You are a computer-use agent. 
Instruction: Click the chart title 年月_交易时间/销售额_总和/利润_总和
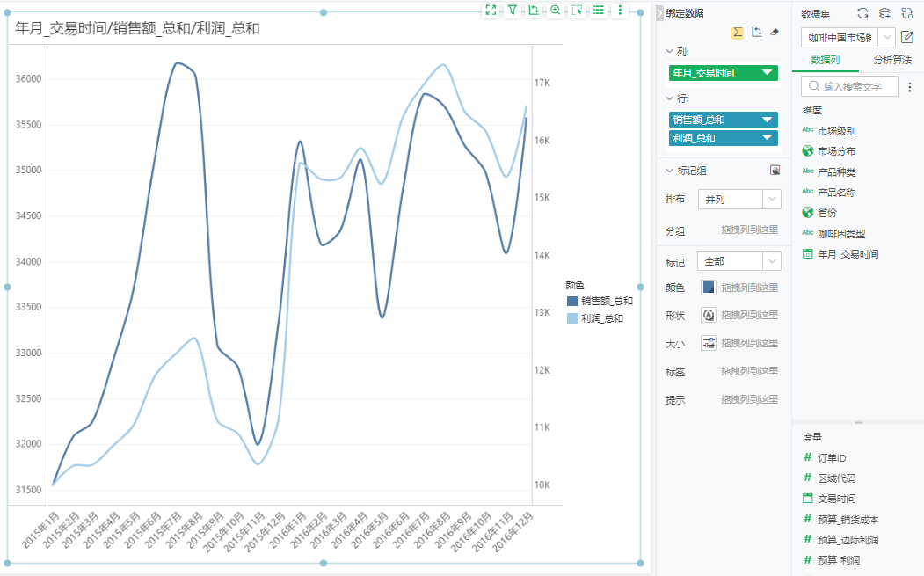point(137,28)
